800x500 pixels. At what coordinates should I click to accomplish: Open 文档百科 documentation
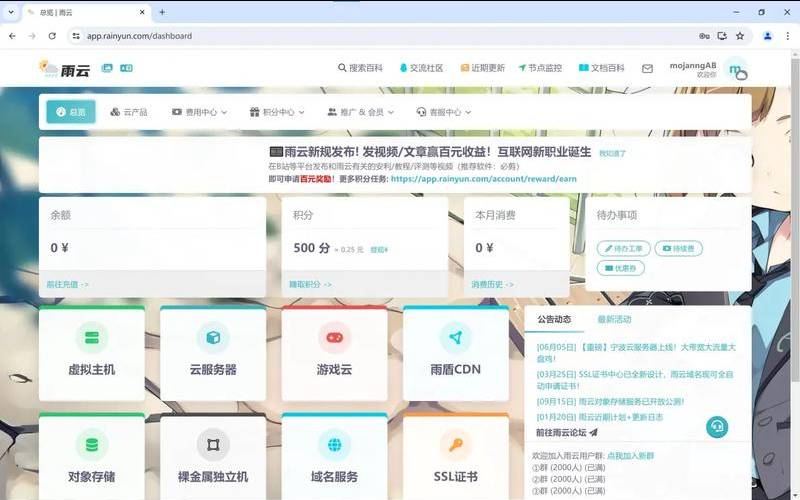(602, 68)
